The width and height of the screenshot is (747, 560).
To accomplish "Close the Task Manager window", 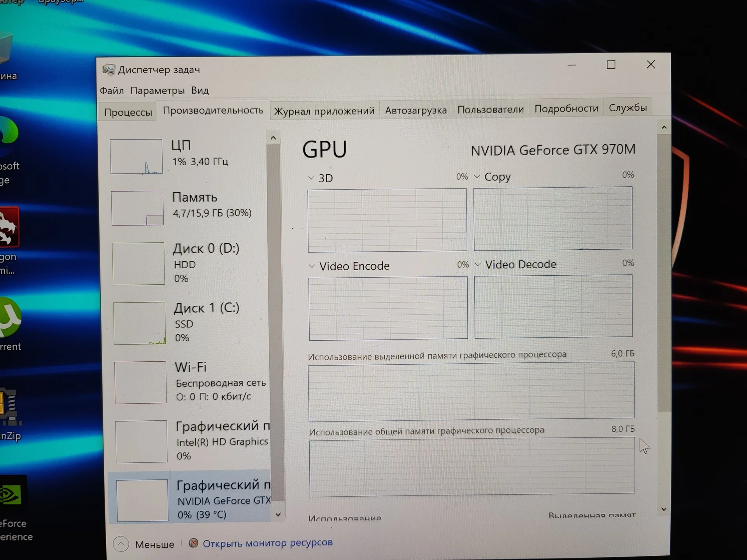I will pyautogui.click(x=651, y=64).
